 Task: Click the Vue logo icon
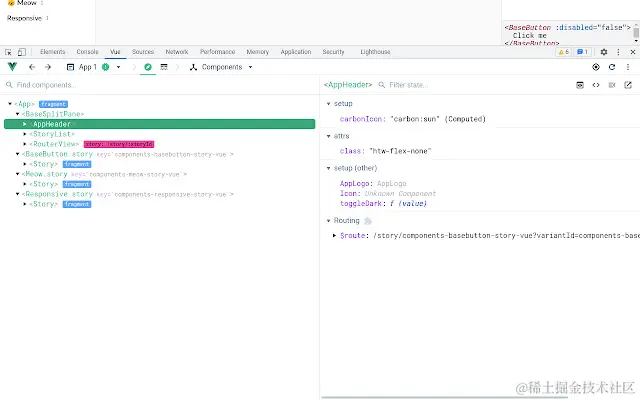tap(12, 67)
